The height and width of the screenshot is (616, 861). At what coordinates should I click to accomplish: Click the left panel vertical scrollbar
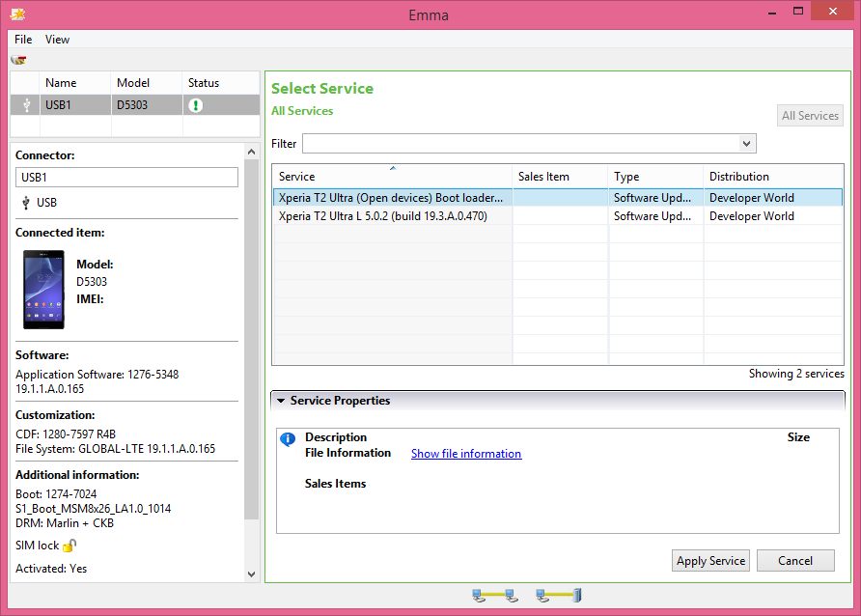(252, 338)
